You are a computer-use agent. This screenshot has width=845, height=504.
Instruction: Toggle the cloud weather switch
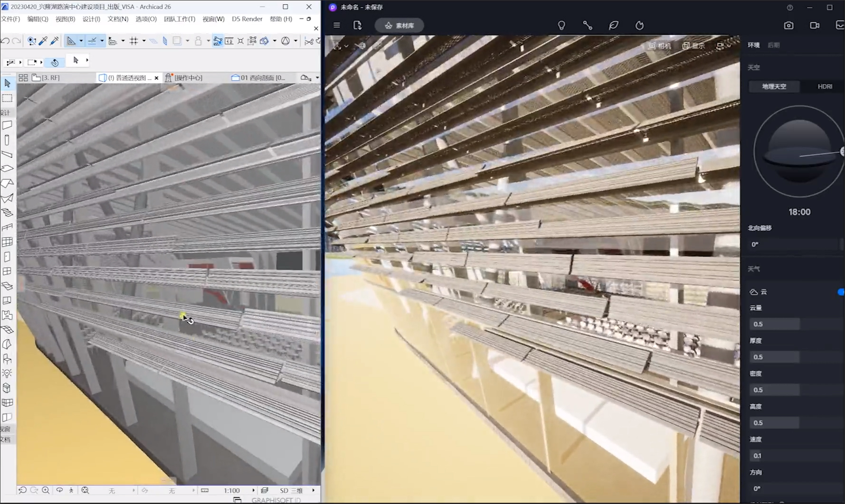(x=841, y=292)
